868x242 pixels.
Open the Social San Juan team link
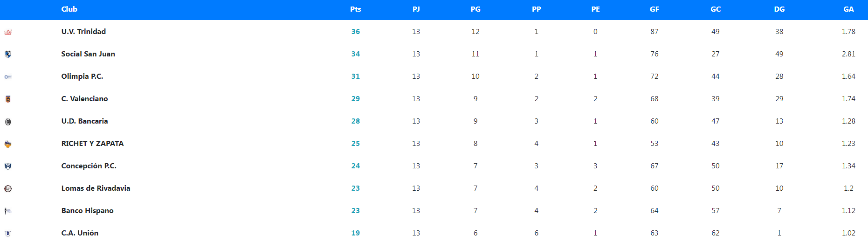(88, 54)
